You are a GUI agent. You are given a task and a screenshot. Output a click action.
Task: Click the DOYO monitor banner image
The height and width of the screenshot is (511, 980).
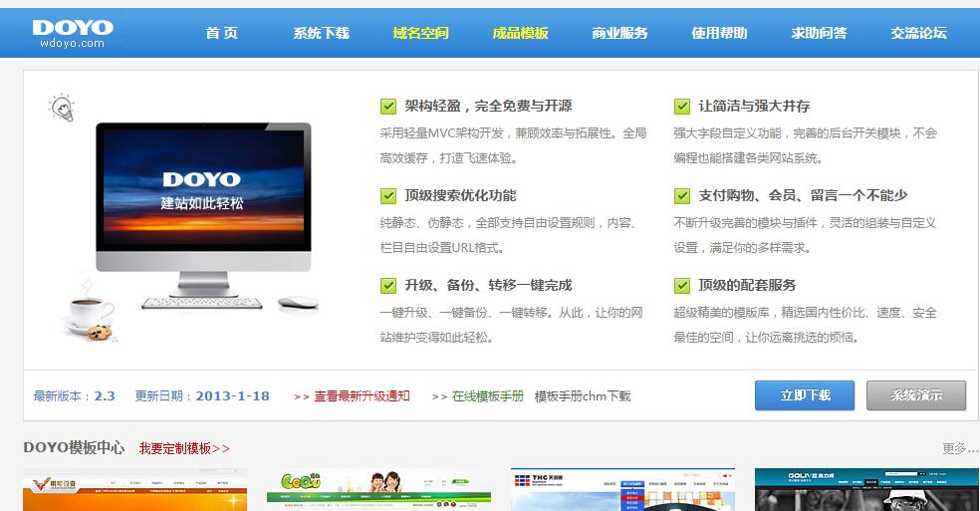203,216
